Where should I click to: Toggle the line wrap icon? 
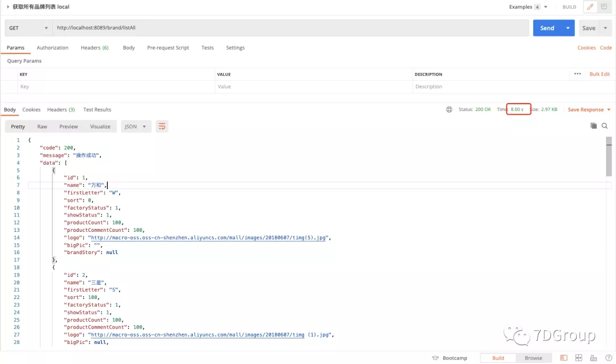click(x=162, y=126)
